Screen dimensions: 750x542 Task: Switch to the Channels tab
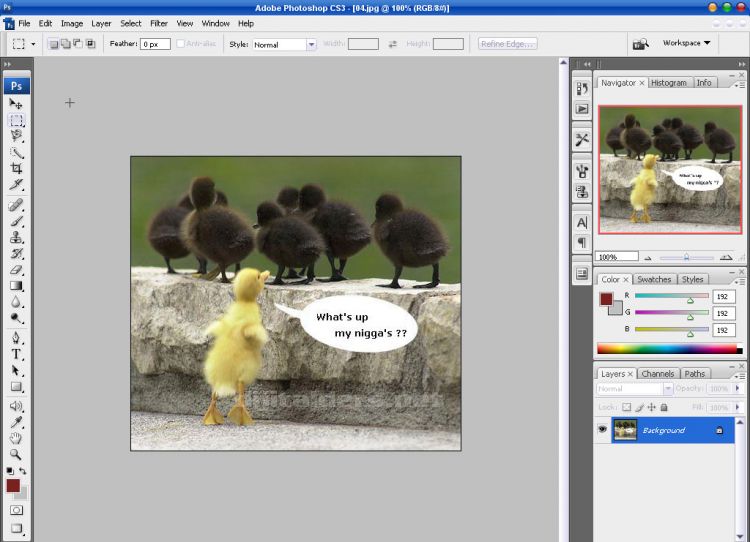(658, 374)
